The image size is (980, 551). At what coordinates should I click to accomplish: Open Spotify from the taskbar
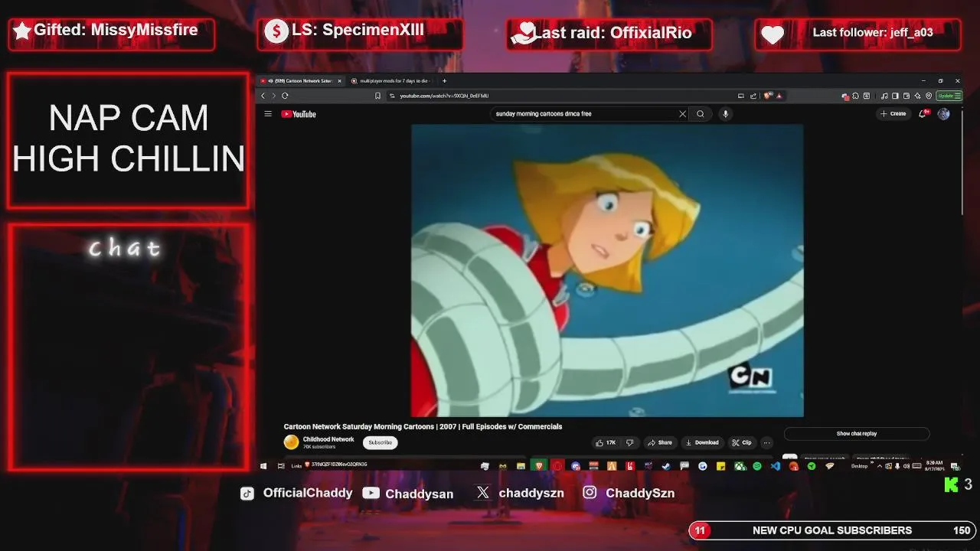click(756, 465)
